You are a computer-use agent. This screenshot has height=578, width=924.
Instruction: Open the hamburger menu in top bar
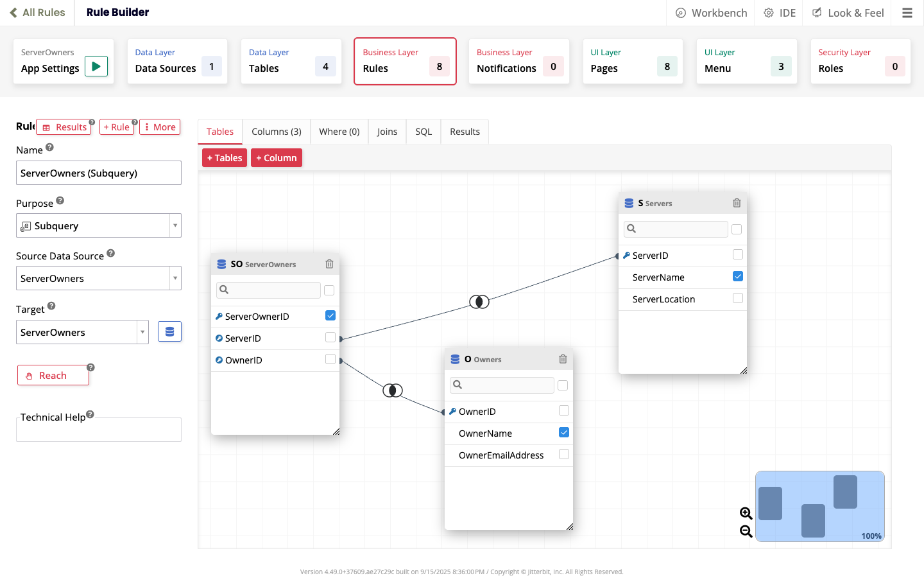tap(907, 13)
